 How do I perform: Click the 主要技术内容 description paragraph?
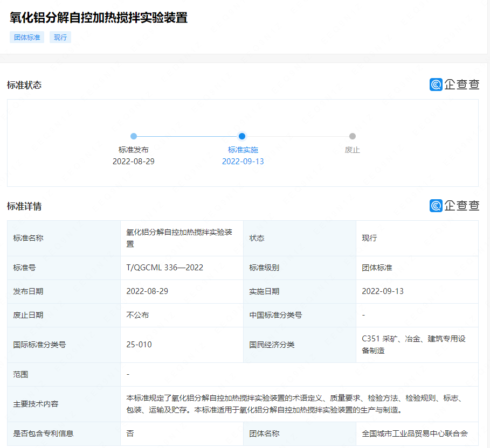point(294,404)
